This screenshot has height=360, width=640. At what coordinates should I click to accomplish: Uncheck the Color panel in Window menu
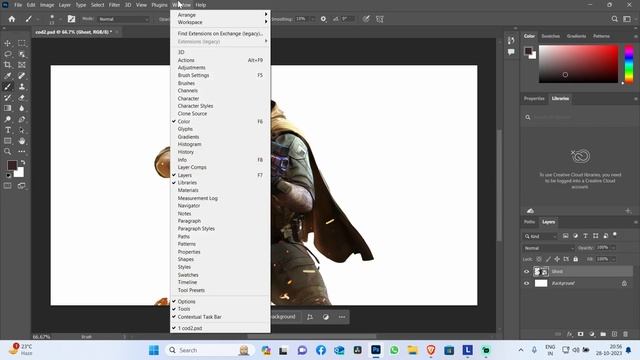(220, 121)
